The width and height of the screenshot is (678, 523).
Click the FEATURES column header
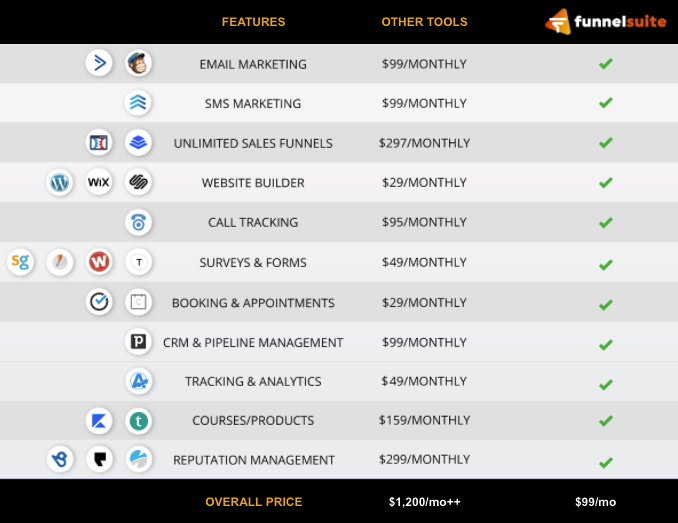(253, 22)
